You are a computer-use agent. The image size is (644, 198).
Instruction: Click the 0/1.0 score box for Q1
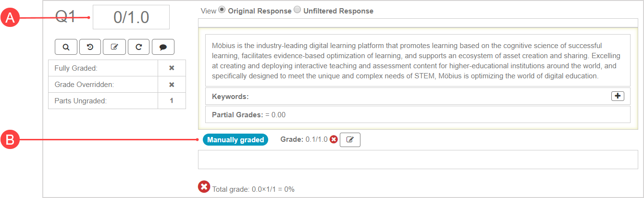point(131,17)
